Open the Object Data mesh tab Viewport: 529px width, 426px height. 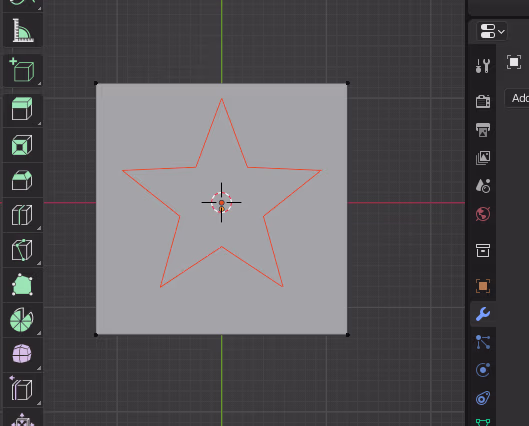[x=483, y=422]
